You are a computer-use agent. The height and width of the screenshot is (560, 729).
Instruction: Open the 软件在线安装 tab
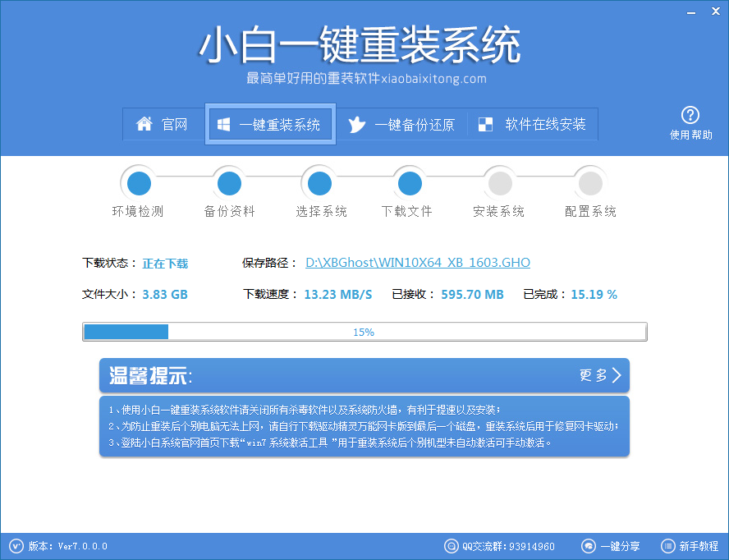[x=533, y=125]
